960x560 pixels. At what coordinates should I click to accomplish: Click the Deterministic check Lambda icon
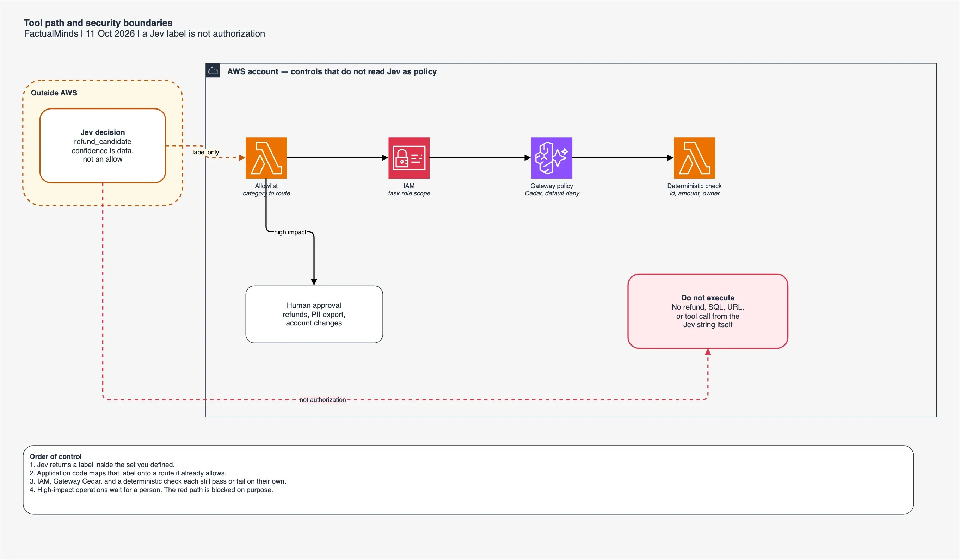(694, 157)
